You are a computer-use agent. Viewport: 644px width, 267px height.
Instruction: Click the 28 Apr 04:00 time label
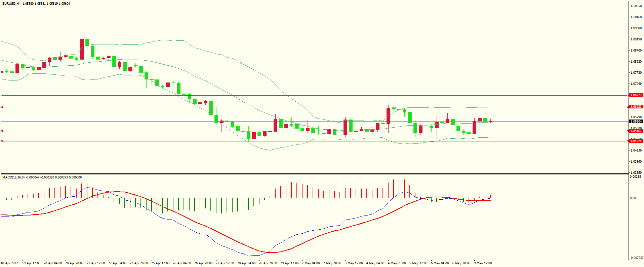click(246, 263)
